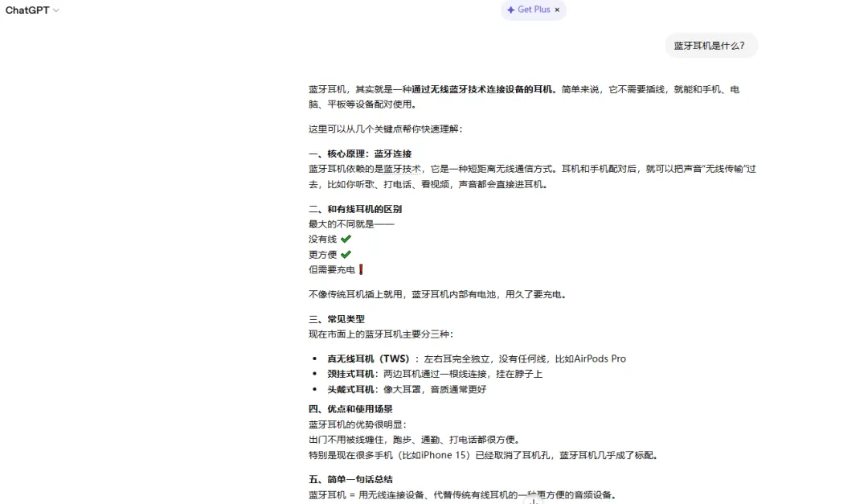Click the user message bubble 蓝牙耳机是什么?

710,45
